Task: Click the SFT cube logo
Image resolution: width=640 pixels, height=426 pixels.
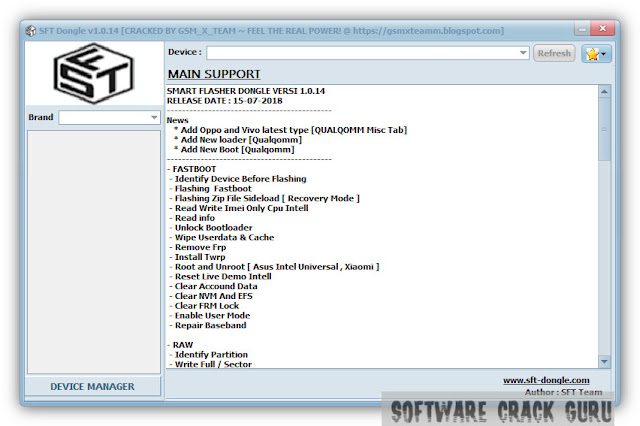Action: click(x=93, y=73)
